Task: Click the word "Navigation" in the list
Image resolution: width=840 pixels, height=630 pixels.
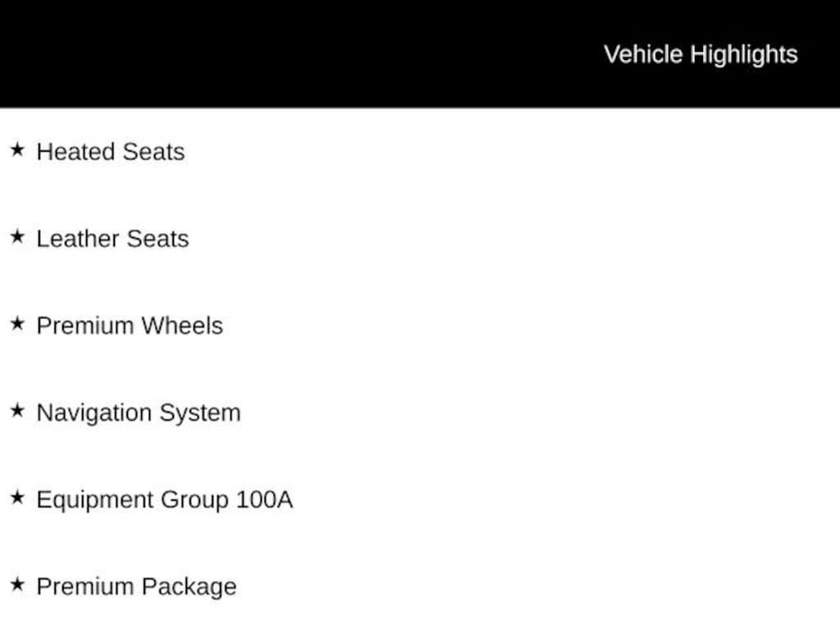Action: click(x=94, y=413)
